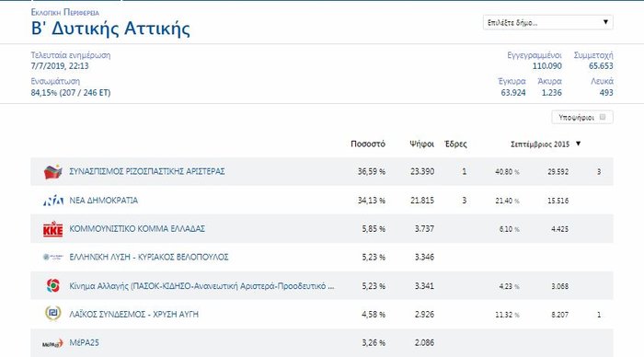This screenshot has height=357, width=644.
Task: Open Κίνημα Αλλαγής party link
Action: click(201, 286)
